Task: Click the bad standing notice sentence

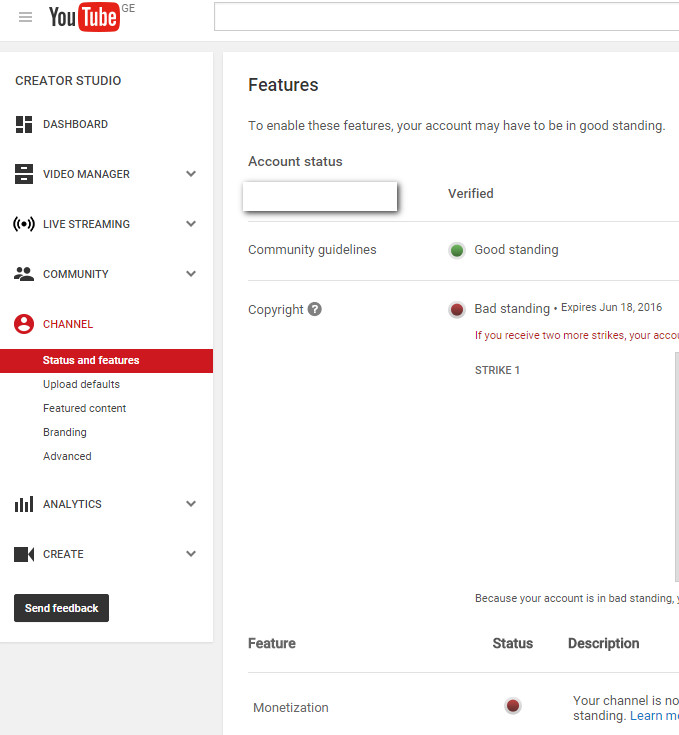Action: click(577, 599)
